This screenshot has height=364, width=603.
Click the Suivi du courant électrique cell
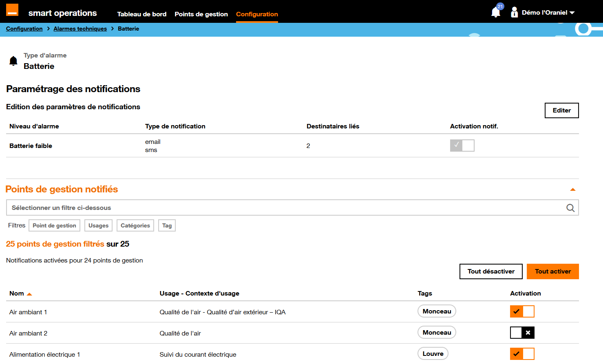click(x=198, y=355)
